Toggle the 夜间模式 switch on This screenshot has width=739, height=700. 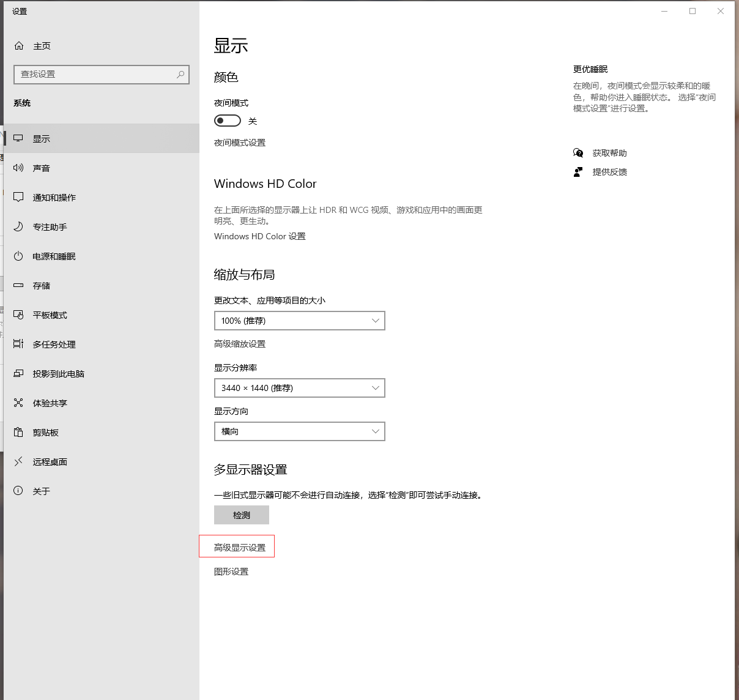pos(227,121)
